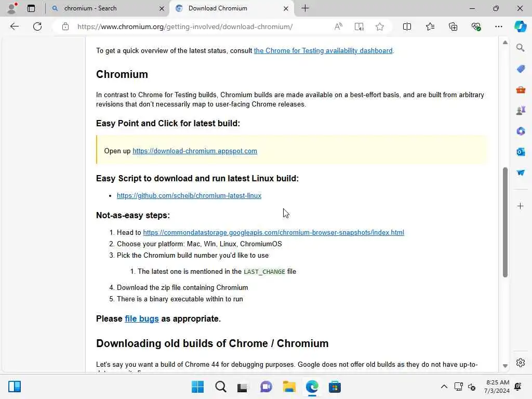Open Microsoft Store from taskbar
532x399 pixels.
click(x=335, y=387)
